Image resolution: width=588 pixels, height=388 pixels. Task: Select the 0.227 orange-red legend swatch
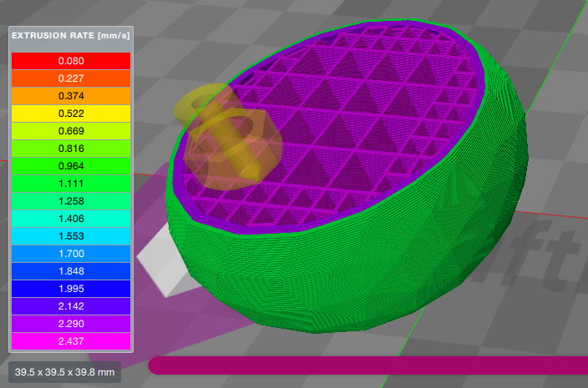[71, 78]
